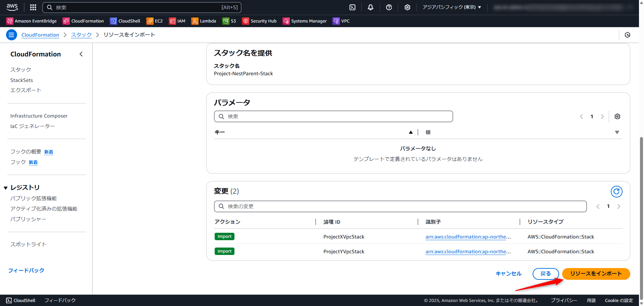
Task: Refresh the changes list
Action: pos(616,191)
